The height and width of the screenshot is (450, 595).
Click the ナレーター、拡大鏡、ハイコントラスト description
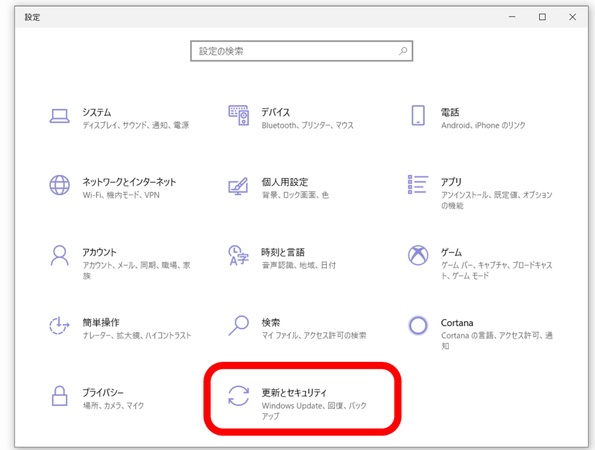pyautogui.click(x=137, y=335)
